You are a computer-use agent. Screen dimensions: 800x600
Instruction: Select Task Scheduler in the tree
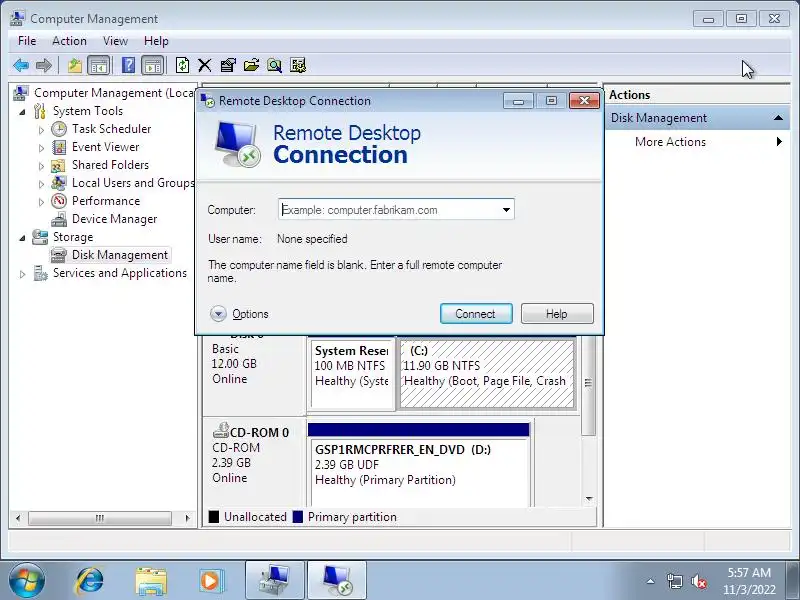click(x=111, y=129)
